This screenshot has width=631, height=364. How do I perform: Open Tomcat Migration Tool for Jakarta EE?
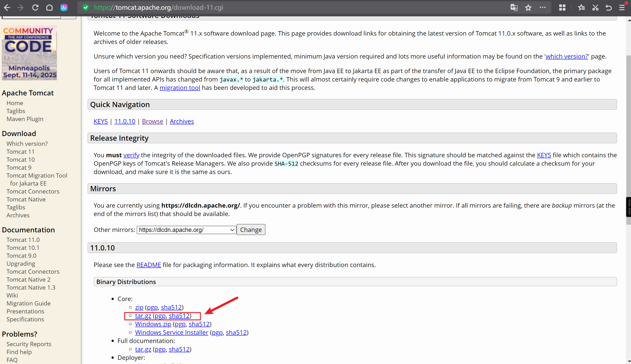click(37, 180)
